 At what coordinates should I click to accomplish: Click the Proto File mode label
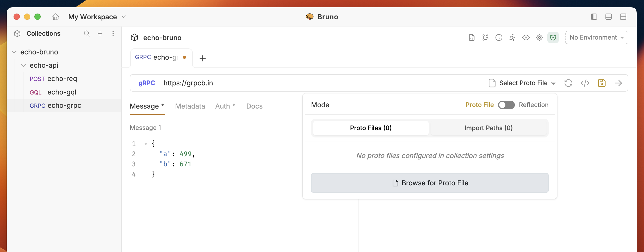[x=480, y=105]
